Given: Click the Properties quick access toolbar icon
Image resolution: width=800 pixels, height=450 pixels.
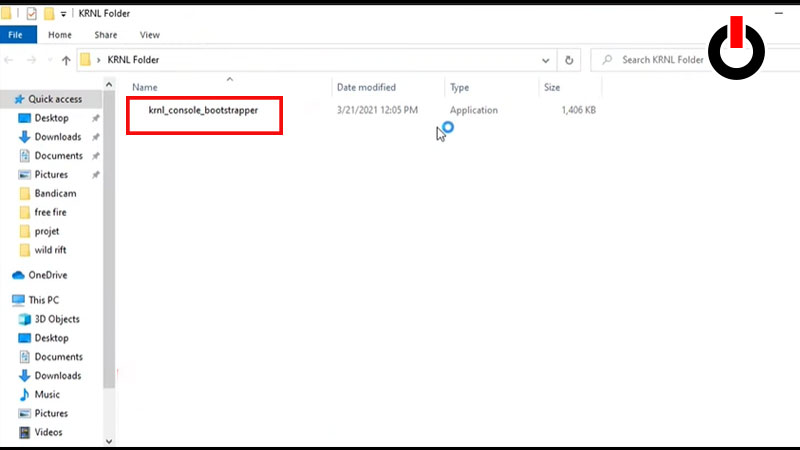Looking at the screenshot, I should (x=32, y=13).
